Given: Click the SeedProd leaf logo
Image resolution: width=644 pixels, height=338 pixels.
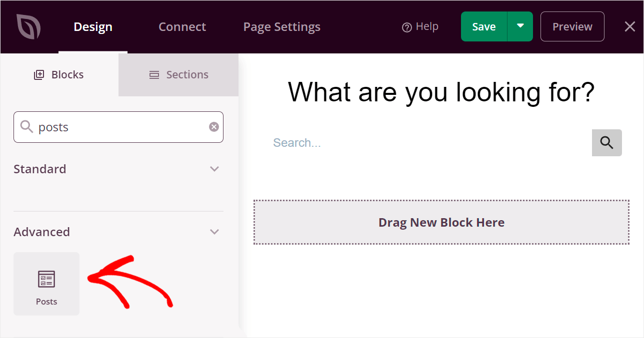Looking at the screenshot, I should point(28,26).
